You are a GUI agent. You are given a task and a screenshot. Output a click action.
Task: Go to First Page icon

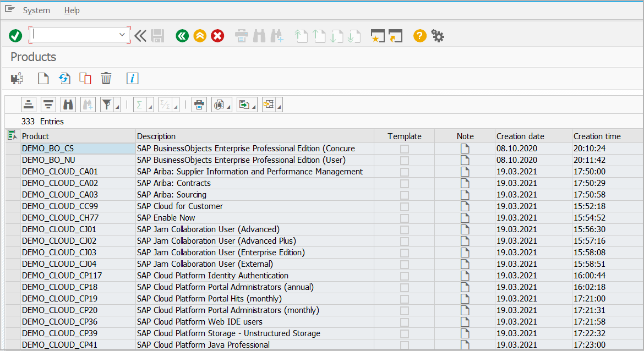301,36
